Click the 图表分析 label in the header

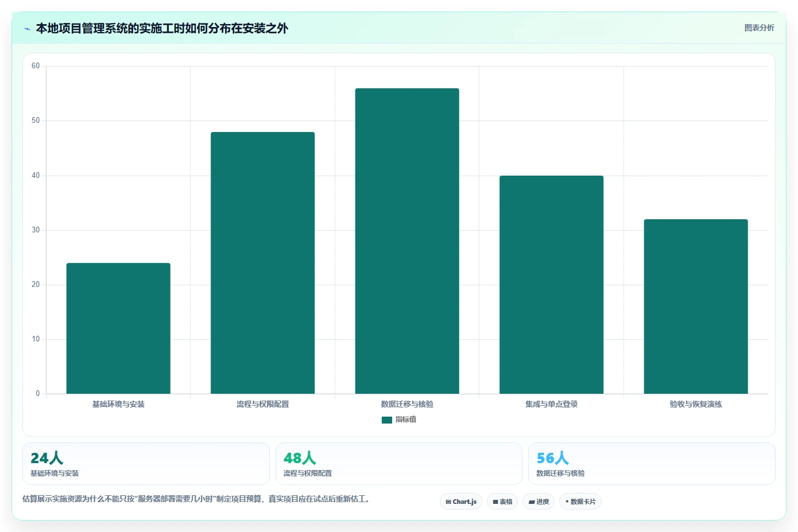pos(759,28)
